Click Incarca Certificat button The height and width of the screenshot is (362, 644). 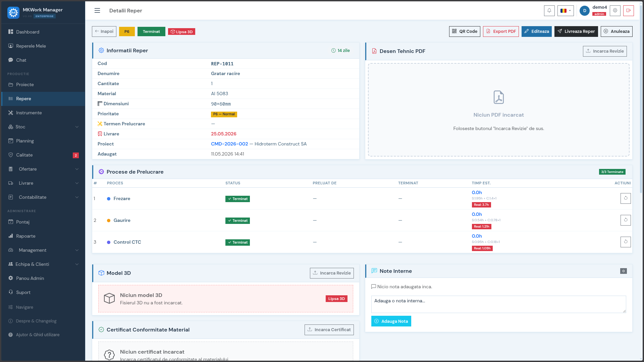pos(329,330)
